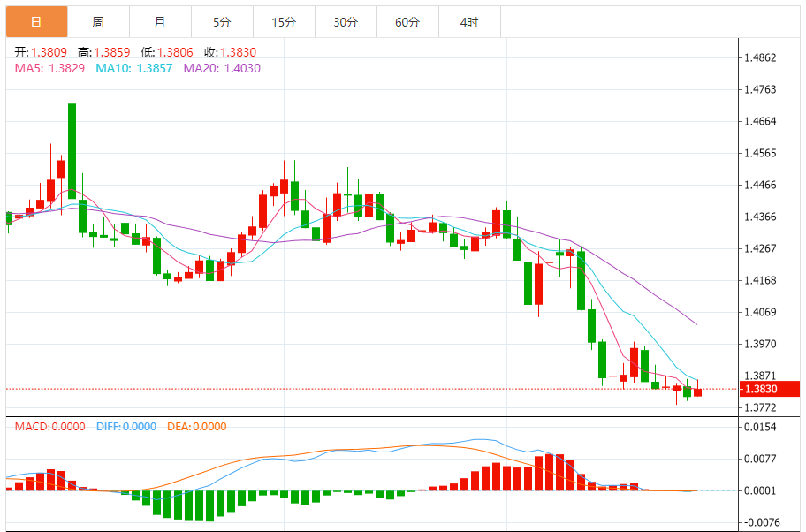806x532 pixels.
Task: Click the high price 高:1.3859
Action: pos(103,52)
